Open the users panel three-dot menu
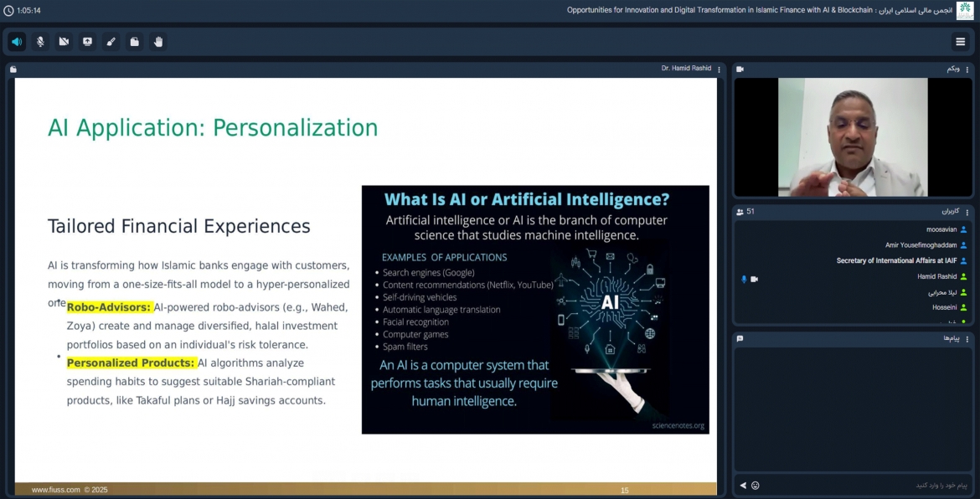This screenshot has width=980, height=499. [967, 212]
